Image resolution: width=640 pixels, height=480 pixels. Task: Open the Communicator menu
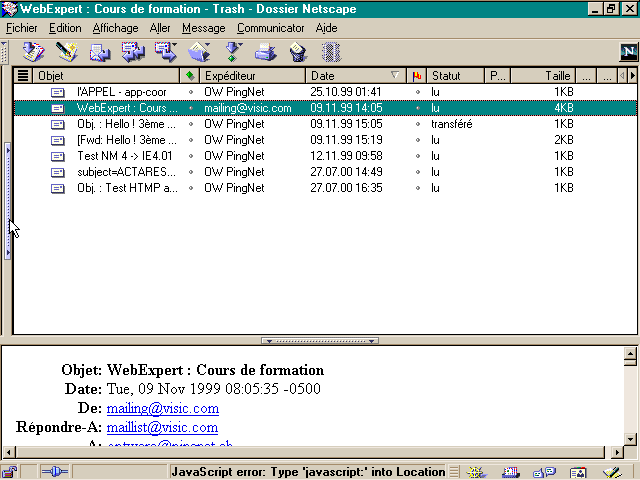270,28
